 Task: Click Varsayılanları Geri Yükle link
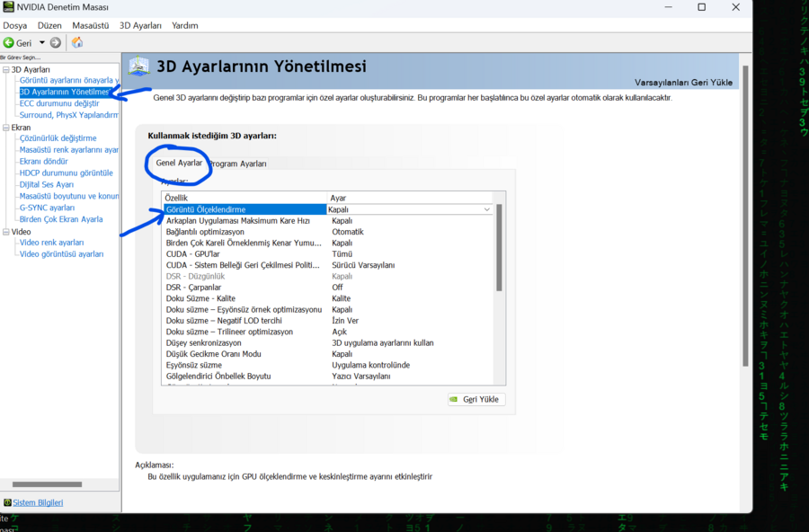point(683,83)
